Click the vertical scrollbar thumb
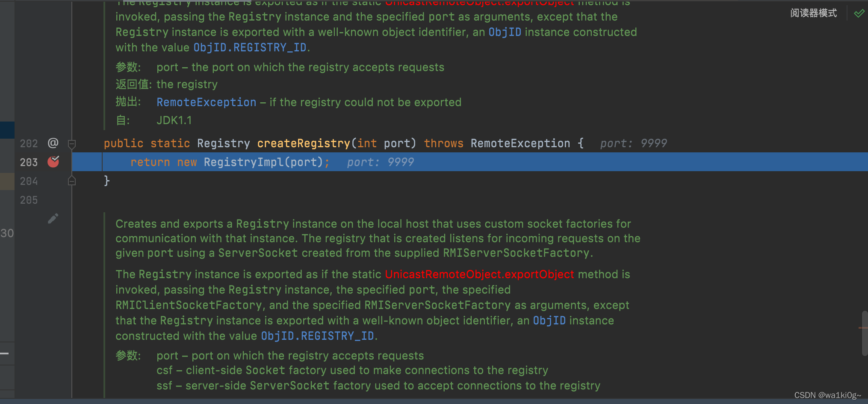Screen dimensions: 868x404 coord(865,333)
